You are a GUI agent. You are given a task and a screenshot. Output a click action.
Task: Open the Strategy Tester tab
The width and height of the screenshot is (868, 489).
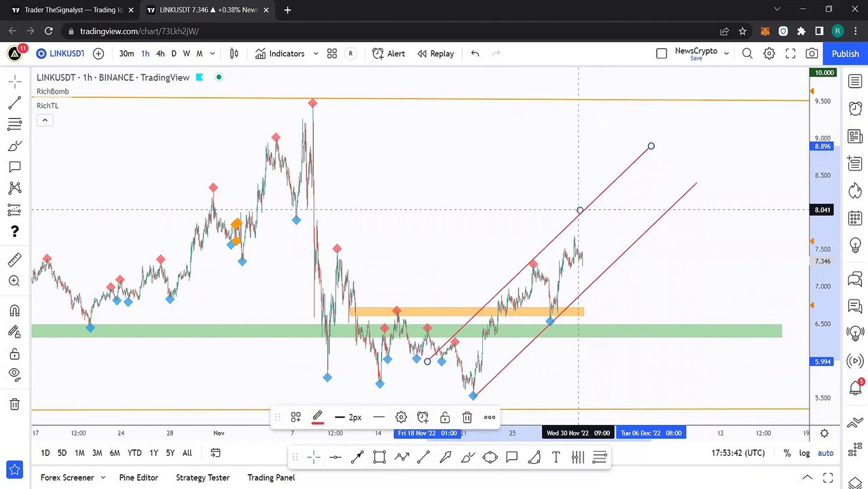click(x=202, y=477)
